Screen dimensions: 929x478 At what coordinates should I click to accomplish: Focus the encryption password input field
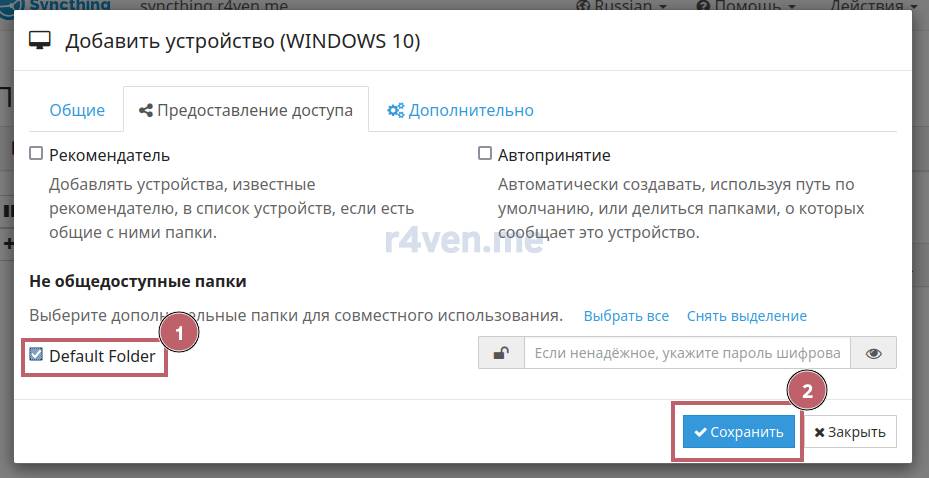pos(686,353)
